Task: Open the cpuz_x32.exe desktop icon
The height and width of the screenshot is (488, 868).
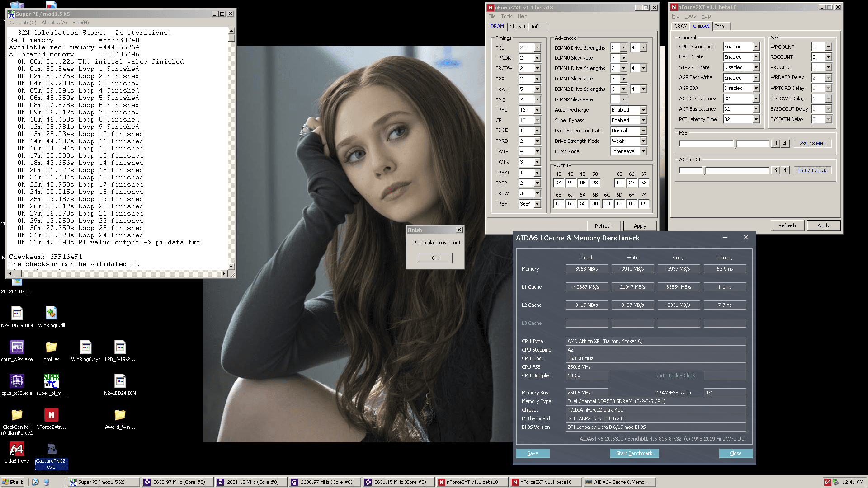Action: [17, 381]
